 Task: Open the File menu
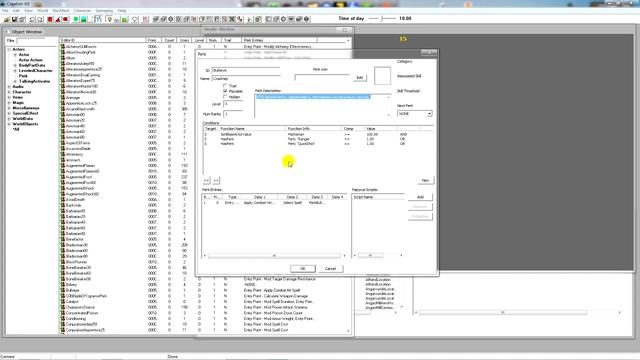click(x=5, y=11)
